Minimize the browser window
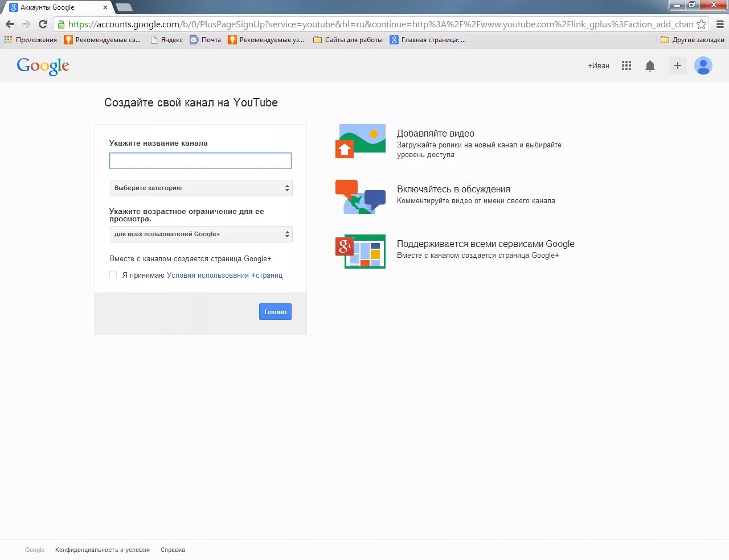Image resolution: width=729 pixels, height=560 pixels. coord(677,5)
